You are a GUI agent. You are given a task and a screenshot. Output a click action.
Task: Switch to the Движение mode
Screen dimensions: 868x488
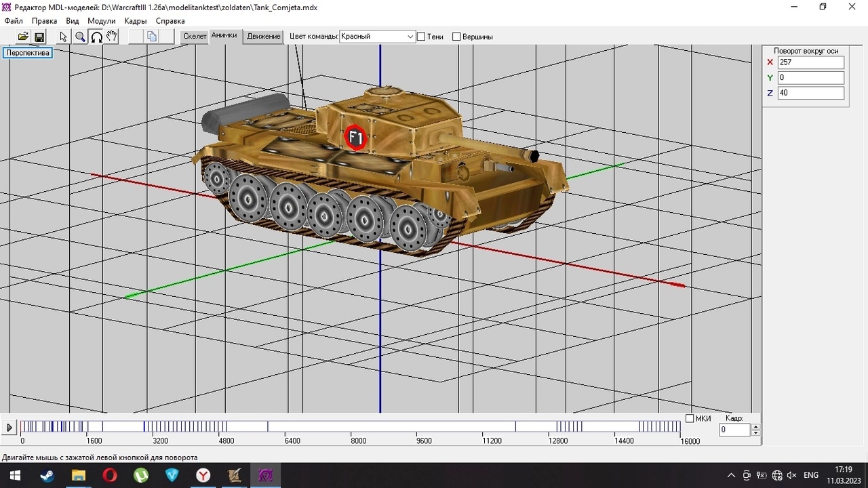264,37
